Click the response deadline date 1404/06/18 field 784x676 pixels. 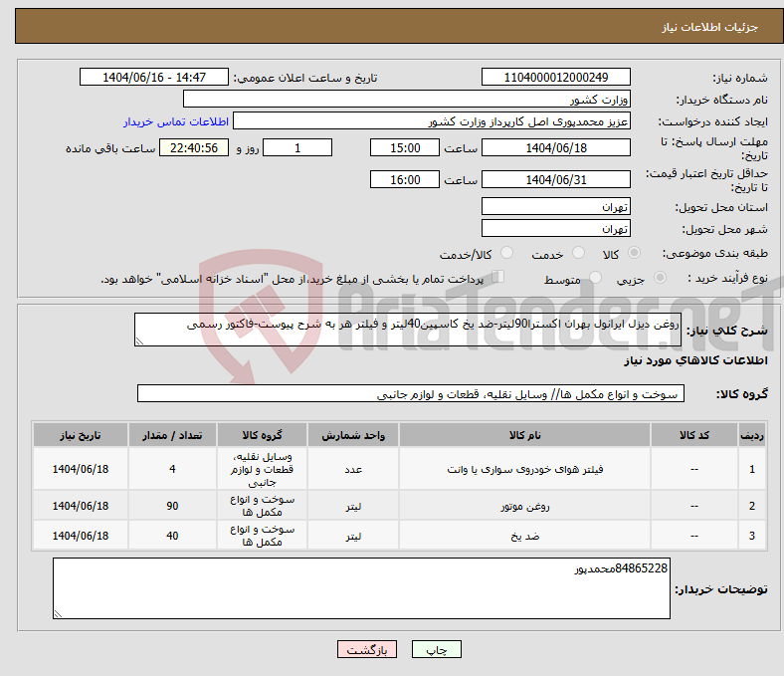point(555,147)
